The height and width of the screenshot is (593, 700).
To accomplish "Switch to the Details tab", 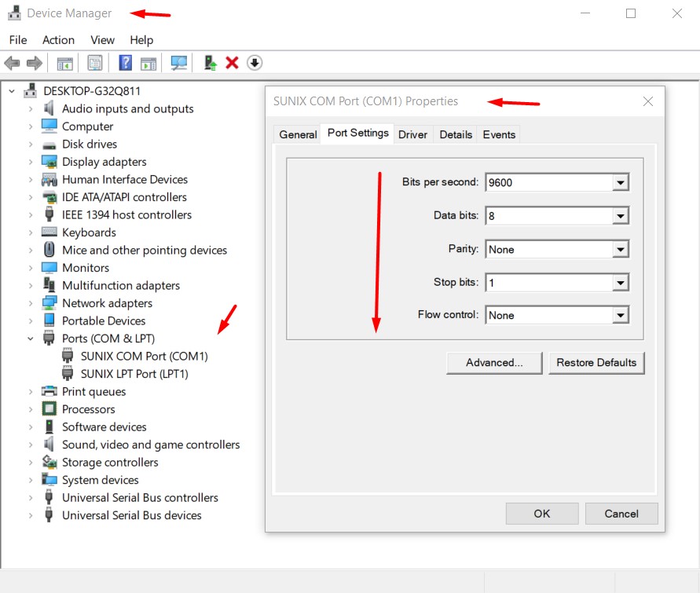I will (x=456, y=134).
